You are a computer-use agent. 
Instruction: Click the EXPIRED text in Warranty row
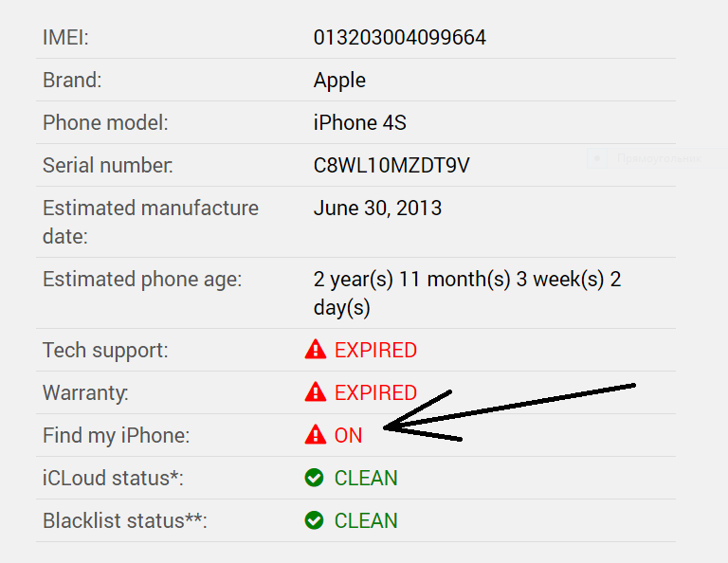(x=375, y=392)
